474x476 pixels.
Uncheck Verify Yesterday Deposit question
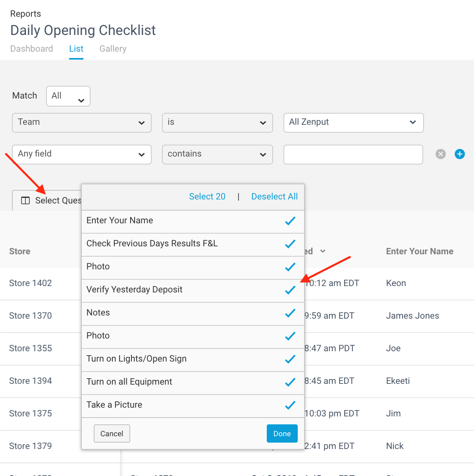(290, 290)
